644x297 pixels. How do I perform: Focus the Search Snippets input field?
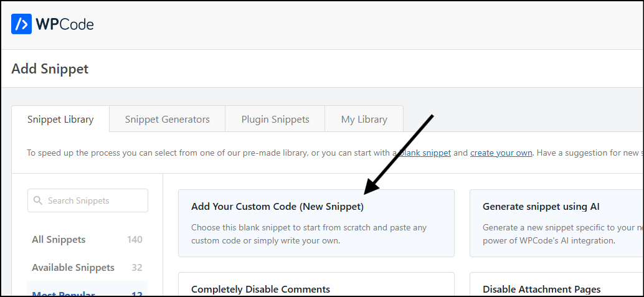(x=87, y=200)
